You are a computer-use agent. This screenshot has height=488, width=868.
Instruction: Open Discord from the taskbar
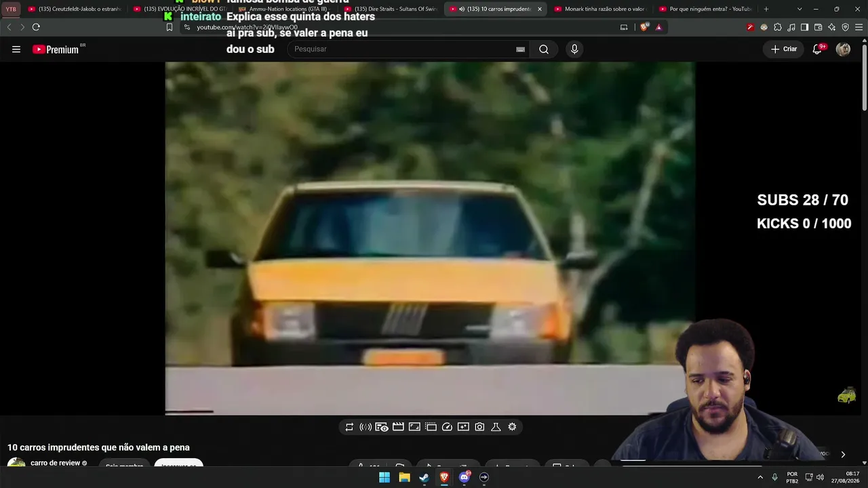465,477
